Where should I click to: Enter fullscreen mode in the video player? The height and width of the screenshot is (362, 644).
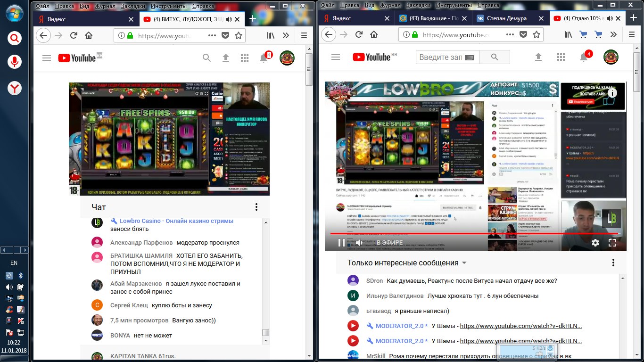click(612, 243)
